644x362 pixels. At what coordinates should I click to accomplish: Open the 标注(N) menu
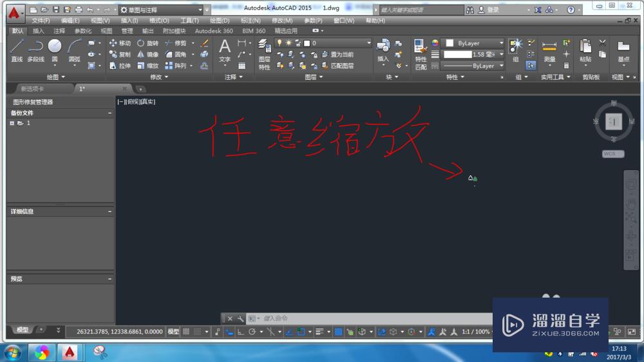(x=251, y=21)
